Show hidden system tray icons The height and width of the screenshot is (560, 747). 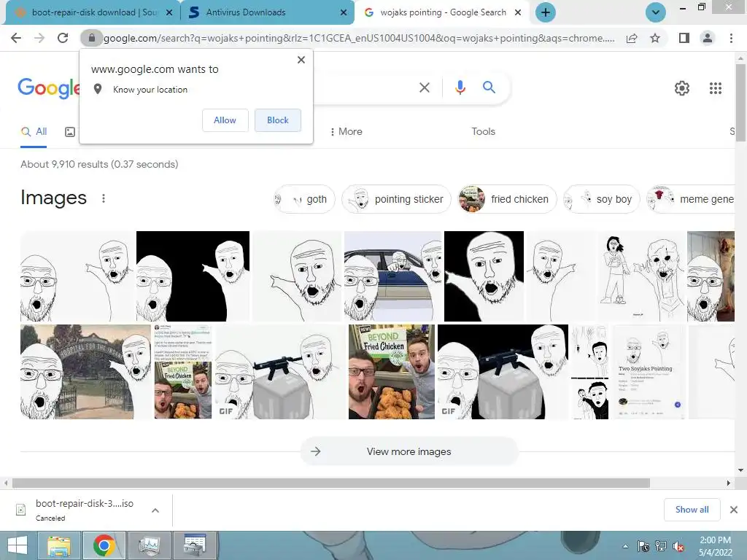pyautogui.click(x=625, y=547)
